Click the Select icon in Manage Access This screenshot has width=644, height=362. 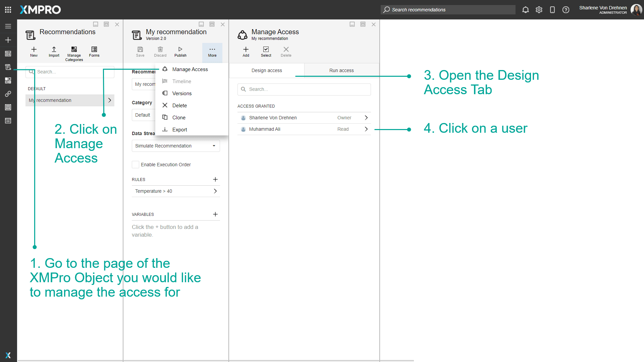(x=266, y=51)
